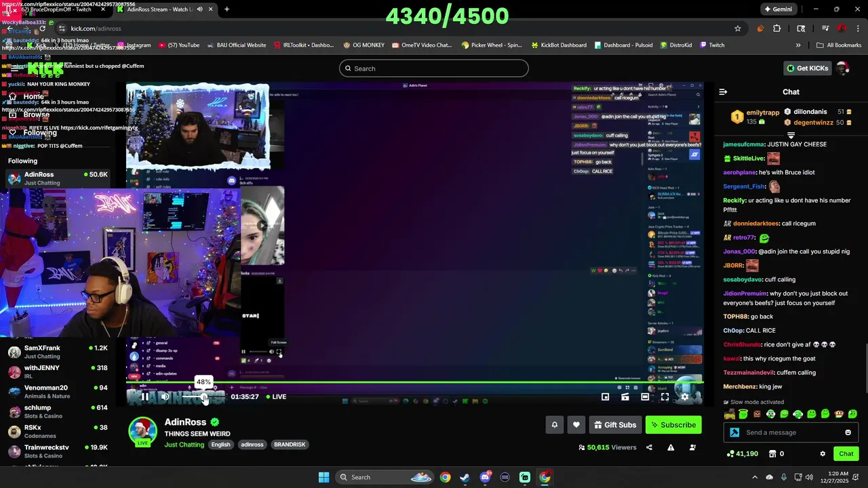This screenshot has height=488, width=868.
Task: Open the profile avatar menu top right
Action: coord(843,68)
